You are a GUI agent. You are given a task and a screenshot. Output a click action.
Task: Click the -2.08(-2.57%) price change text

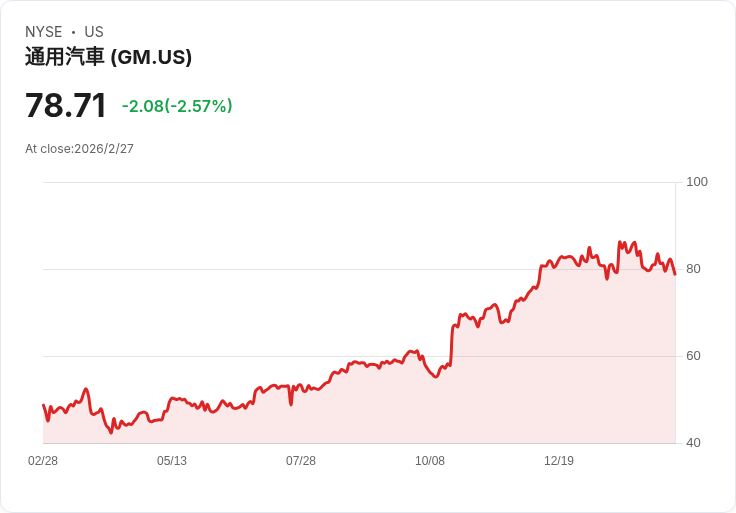[x=177, y=106]
